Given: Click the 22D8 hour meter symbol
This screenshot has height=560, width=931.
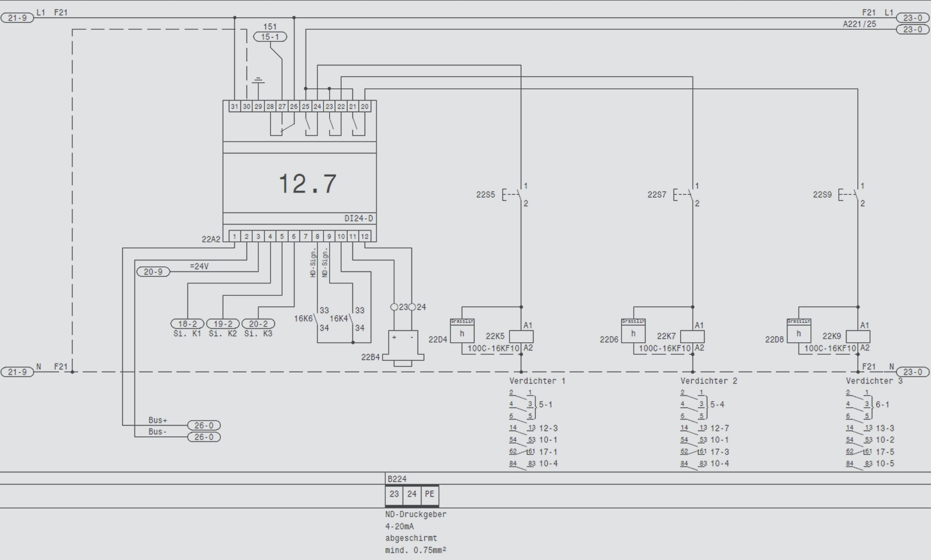Looking at the screenshot, I should point(799,331).
